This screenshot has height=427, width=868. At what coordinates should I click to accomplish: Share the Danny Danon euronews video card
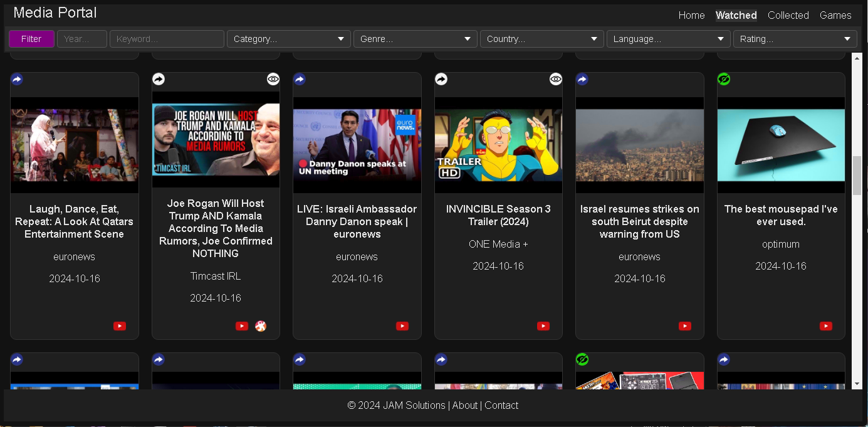(300, 79)
